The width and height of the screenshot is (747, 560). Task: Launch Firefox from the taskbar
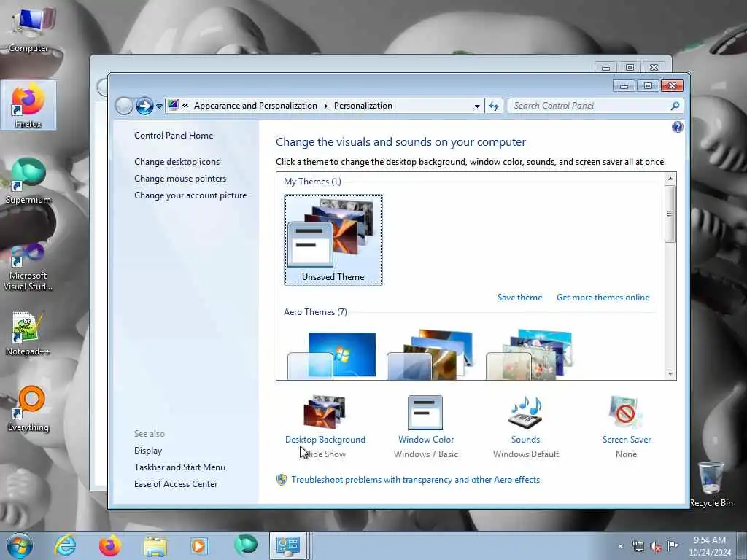(109, 545)
